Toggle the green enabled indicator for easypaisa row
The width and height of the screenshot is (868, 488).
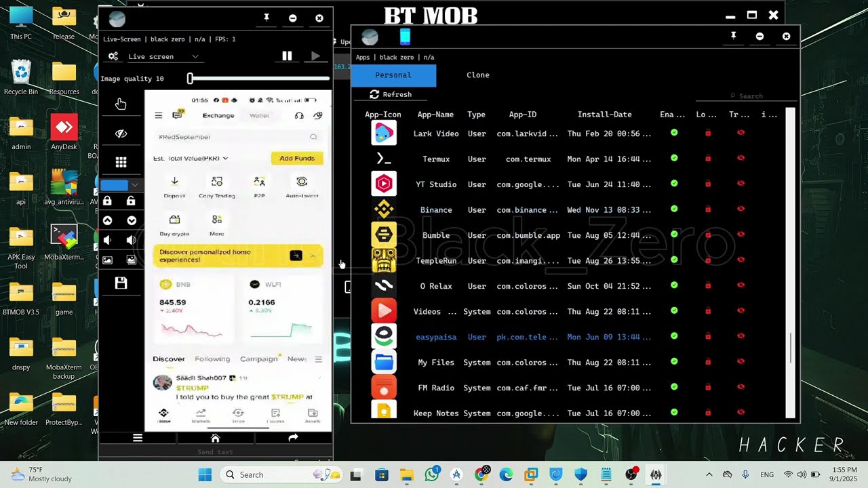coord(674,336)
